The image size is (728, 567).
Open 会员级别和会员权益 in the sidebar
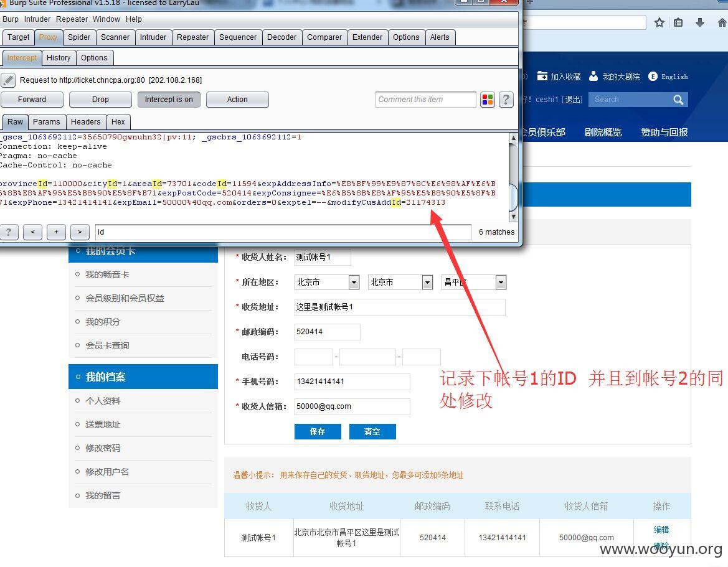click(x=125, y=298)
